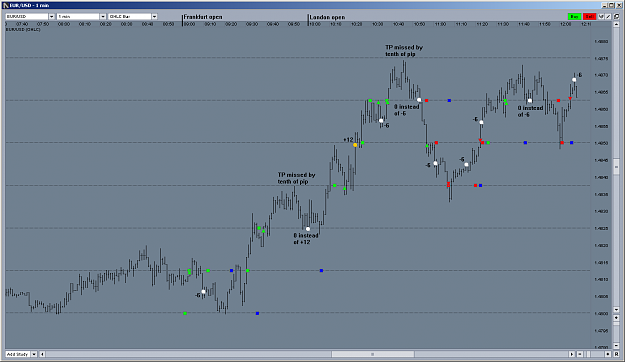Click the '0 instead of +12' annotation
Screen dimensions: 625x362
tap(306, 239)
